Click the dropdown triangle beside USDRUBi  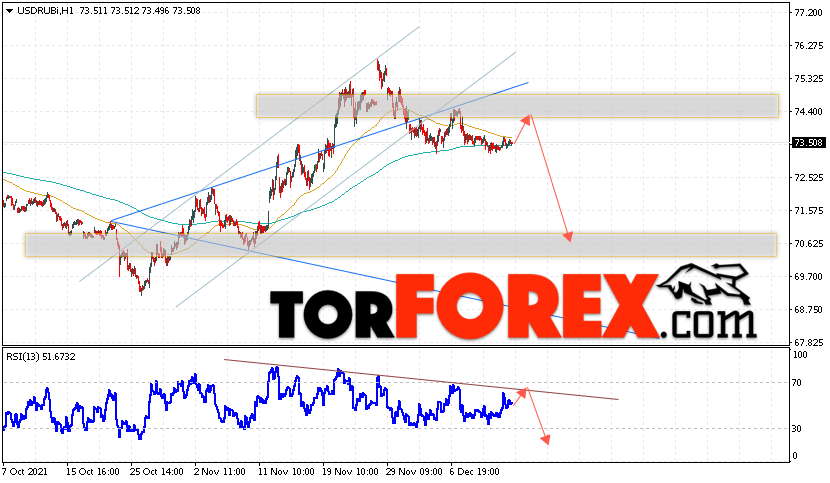(x=9, y=11)
